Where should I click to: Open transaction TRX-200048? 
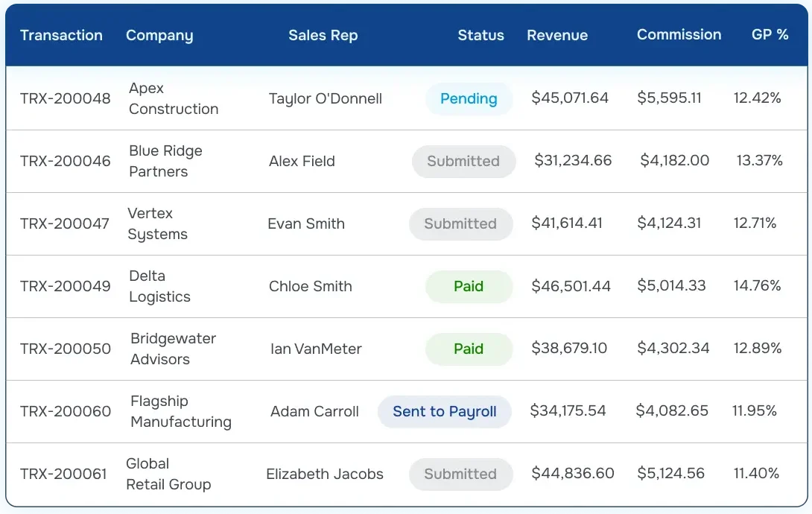[x=66, y=98]
